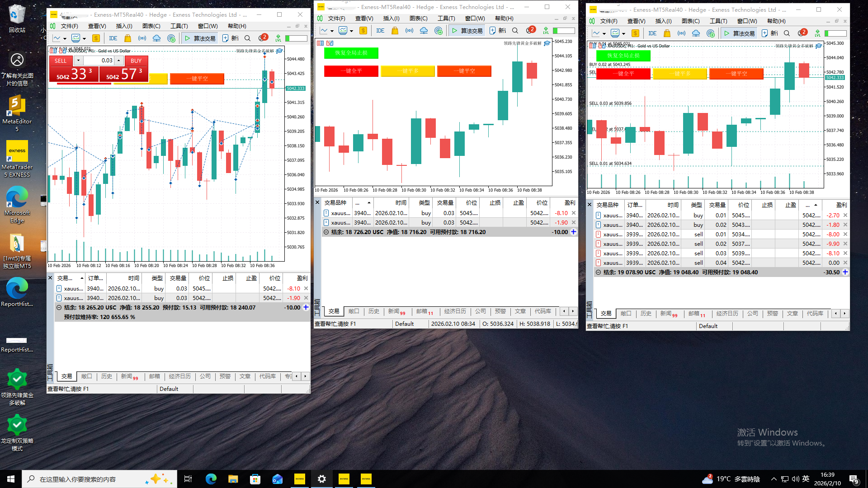Expand chart templates dropdown arrow in left window

point(84,39)
